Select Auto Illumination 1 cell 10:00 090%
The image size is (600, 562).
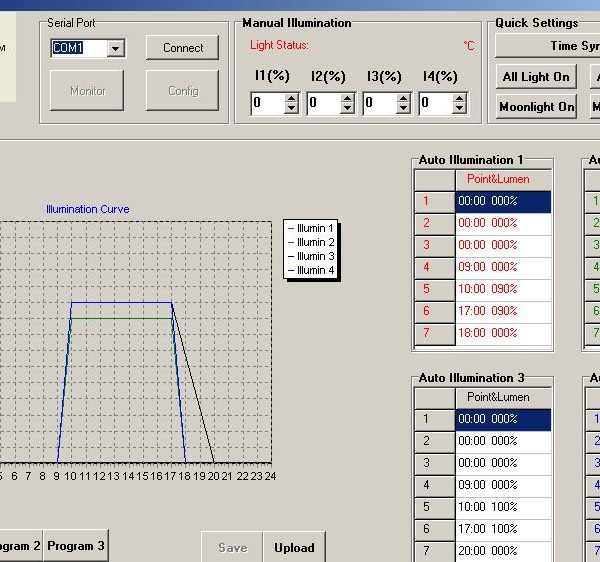[503, 289]
